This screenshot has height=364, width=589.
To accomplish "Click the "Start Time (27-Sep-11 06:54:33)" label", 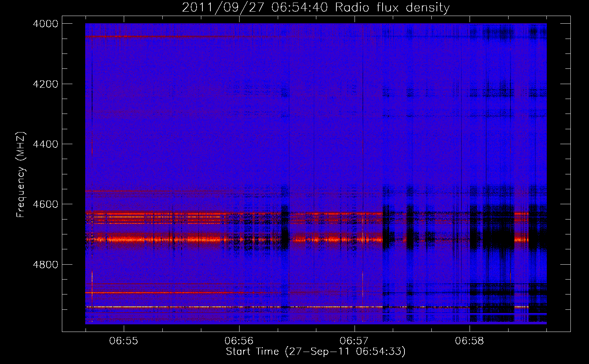I will click(316, 352).
